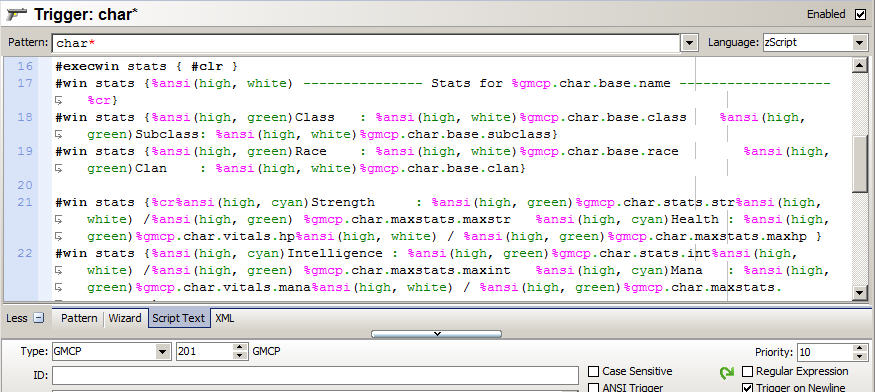Image resolution: width=875 pixels, height=392 pixels.
Task: Click '%gmcp.char.base.clan}' text
Action: pos(443,168)
